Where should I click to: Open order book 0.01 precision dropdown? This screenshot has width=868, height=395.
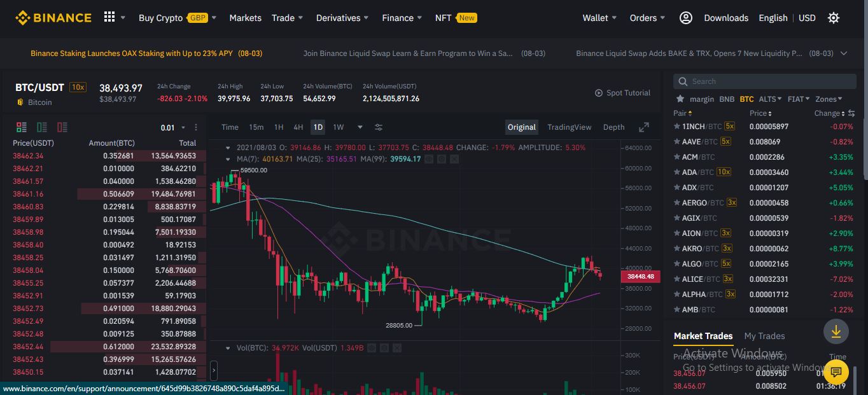click(x=173, y=128)
